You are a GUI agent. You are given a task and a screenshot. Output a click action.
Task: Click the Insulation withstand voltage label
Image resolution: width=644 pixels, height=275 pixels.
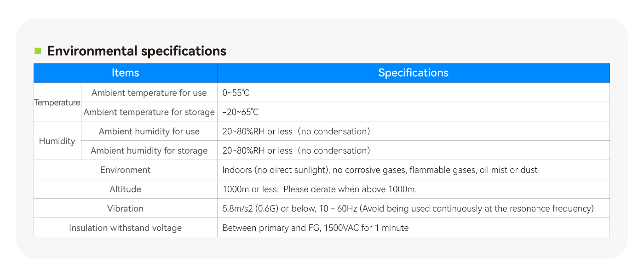point(126,228)
